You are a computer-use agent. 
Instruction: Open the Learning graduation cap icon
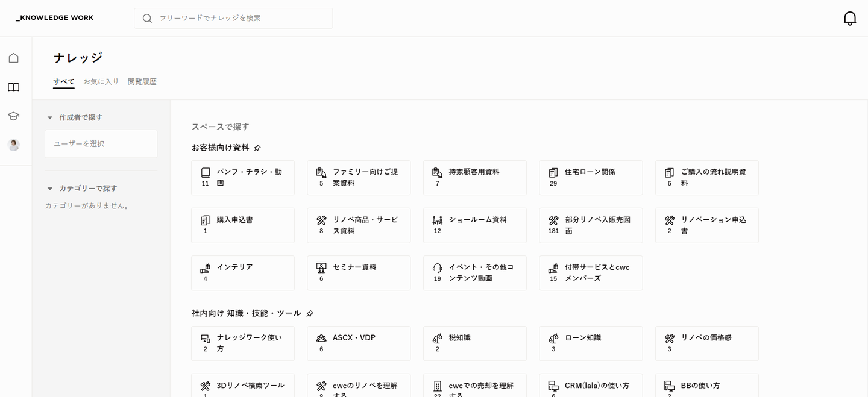13,116
